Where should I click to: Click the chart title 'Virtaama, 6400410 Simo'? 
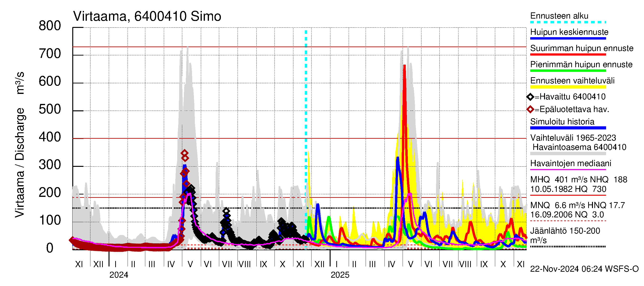147,16
